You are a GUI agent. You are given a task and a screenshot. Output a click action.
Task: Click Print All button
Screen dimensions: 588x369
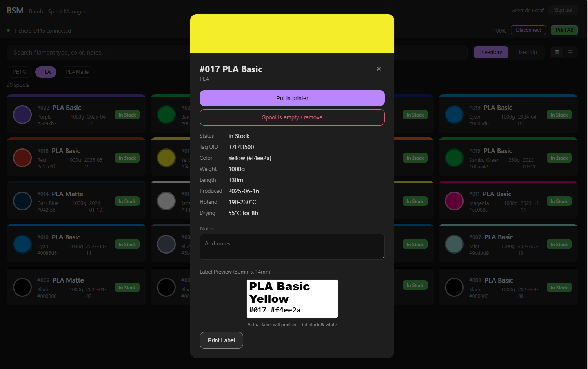point(564,30)
